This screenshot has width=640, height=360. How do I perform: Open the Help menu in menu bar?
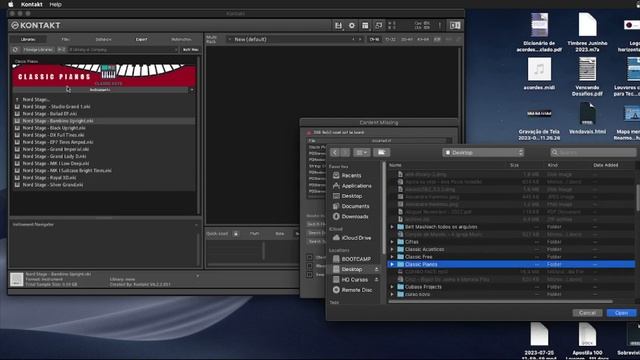[55, 4]
